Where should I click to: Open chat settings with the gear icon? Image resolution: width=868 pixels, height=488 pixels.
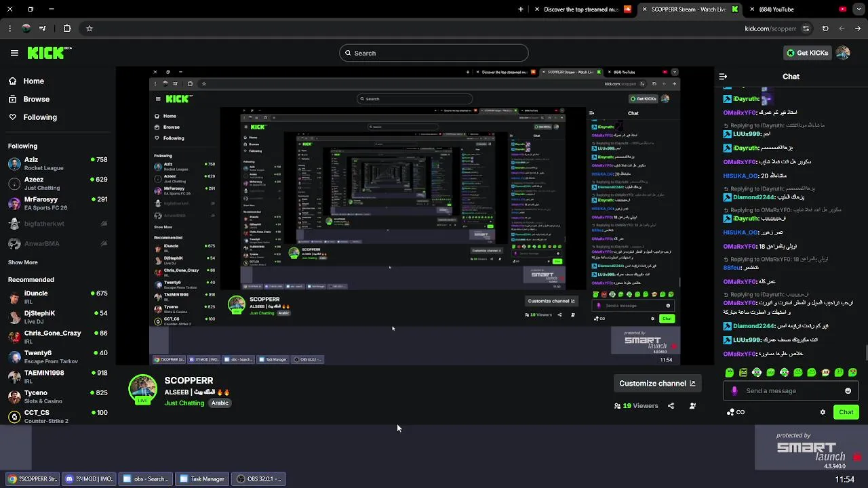823,412
